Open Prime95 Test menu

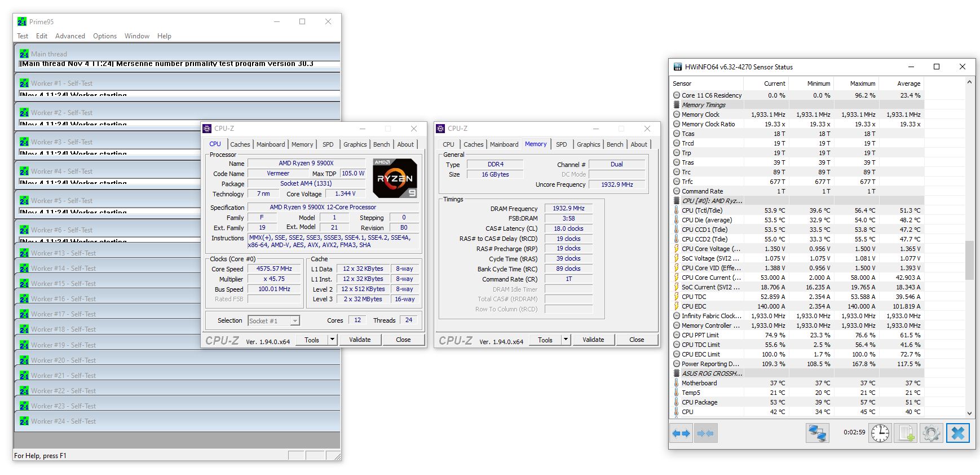point(23,36)
